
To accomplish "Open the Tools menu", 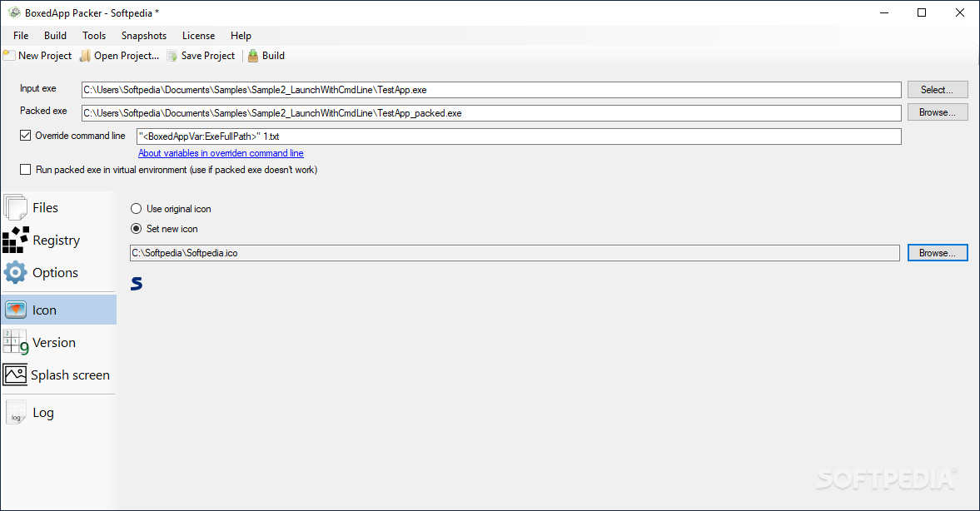I will click(94, 36).
